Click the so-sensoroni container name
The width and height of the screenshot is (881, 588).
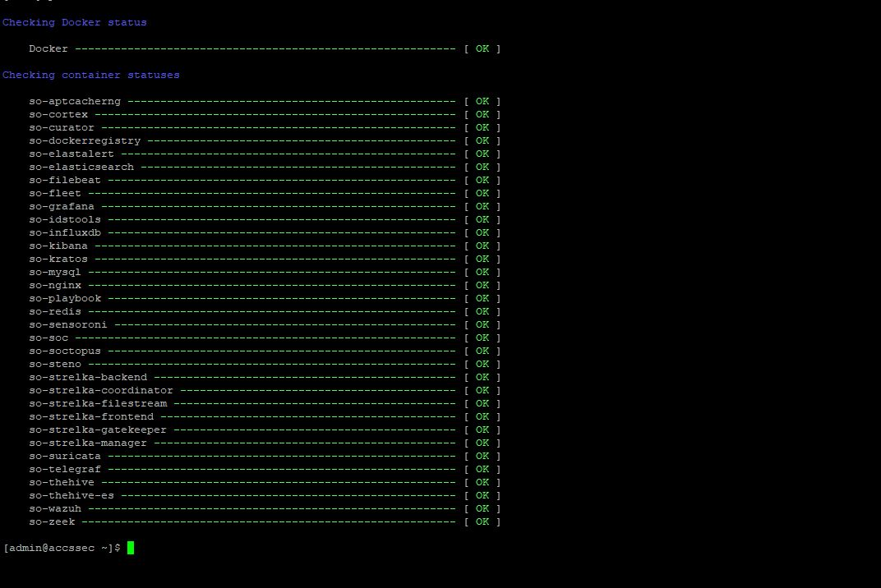[x=68, y=324]
